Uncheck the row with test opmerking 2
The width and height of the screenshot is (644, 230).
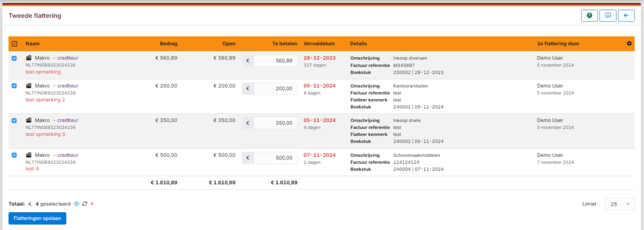tap(14, 86)
